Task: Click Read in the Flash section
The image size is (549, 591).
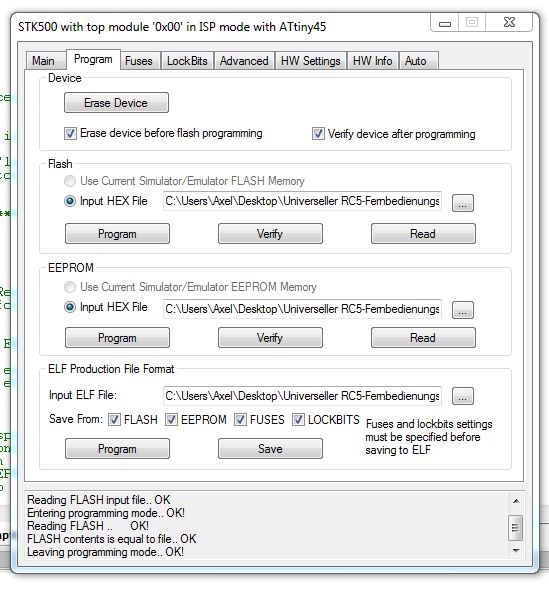Action: click(x=423, y=234)
